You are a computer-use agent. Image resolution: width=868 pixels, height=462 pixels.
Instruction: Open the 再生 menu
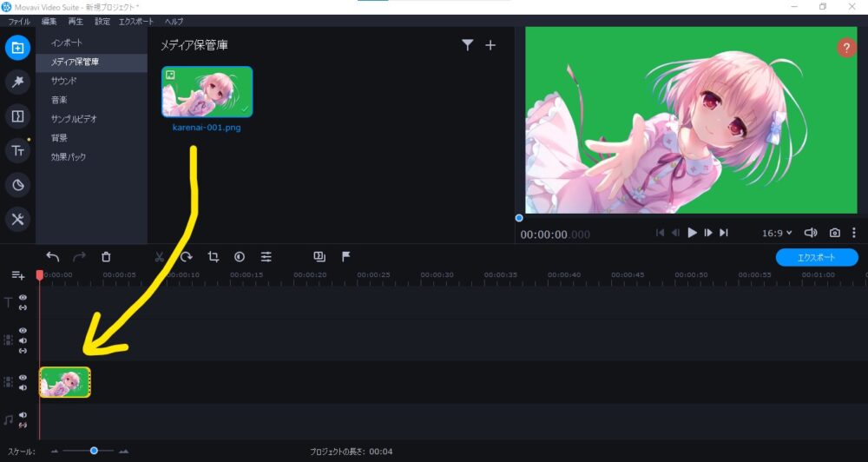tap(76, 22)
